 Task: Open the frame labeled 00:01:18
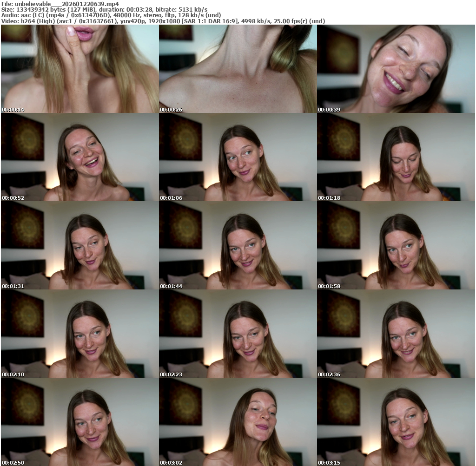tap(396, 157)
